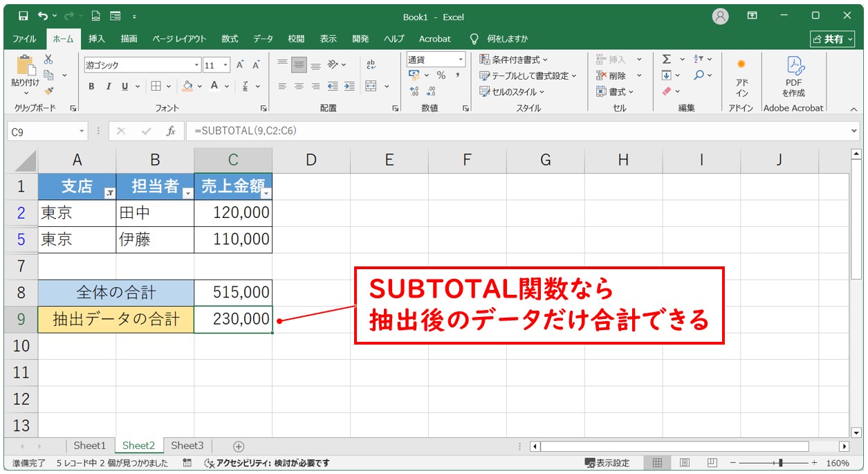868x474 pixels.
Task: Toggle Italic formatting
Action: point(108,86)
